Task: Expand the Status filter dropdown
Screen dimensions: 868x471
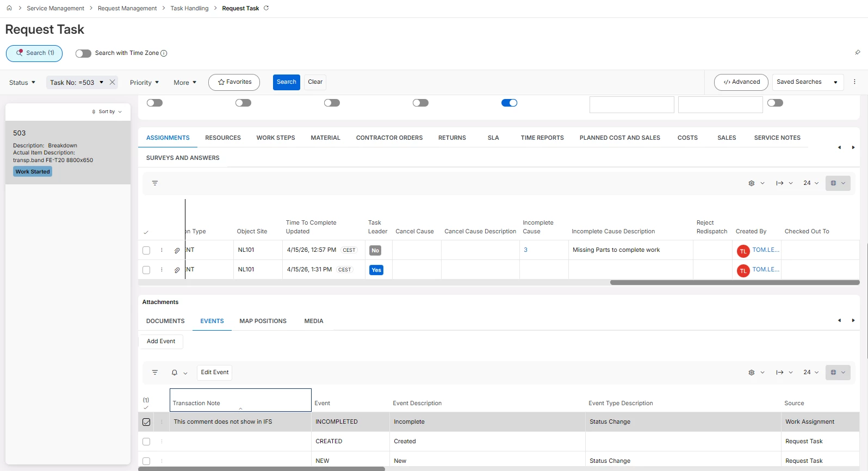Action: click(x=22, y=83)
